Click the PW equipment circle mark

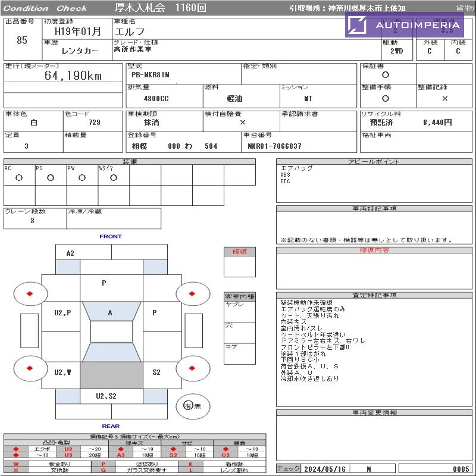pyautogui.click(x=82, y=177)
